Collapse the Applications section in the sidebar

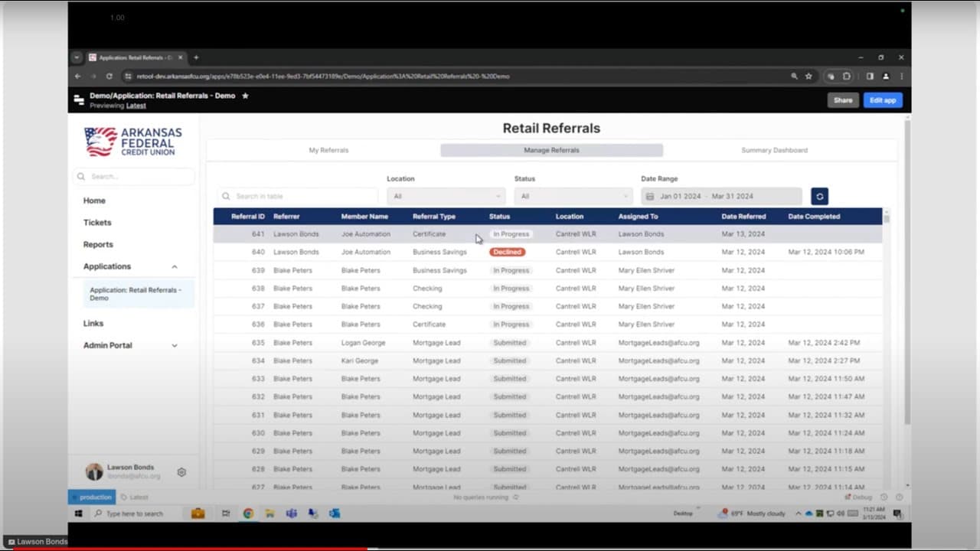tap(174, 266)
